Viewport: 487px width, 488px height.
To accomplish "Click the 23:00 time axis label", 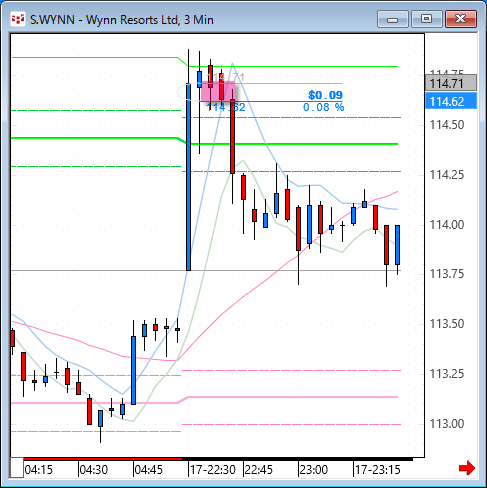I will pos(314,470).
